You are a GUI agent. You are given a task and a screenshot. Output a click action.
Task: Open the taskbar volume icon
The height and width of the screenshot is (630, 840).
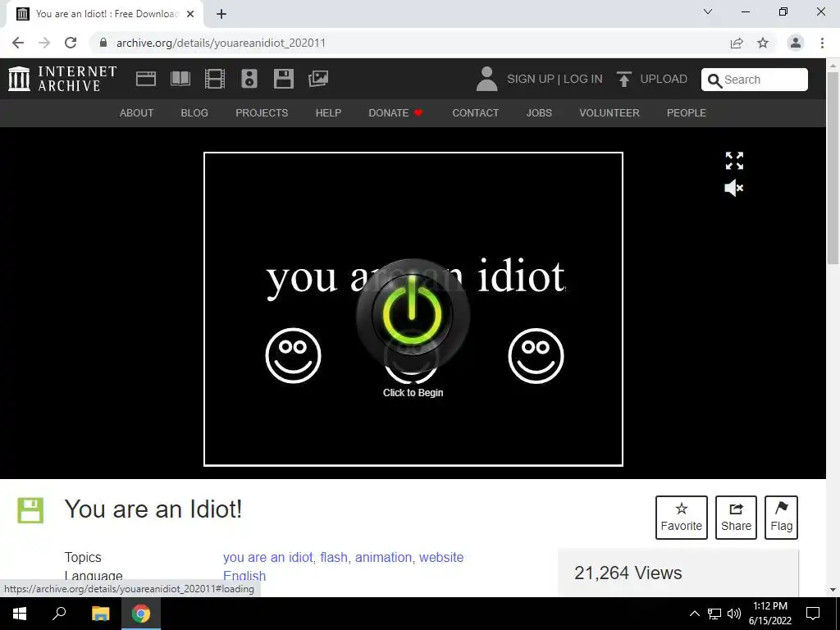click(x=734, y=614)
